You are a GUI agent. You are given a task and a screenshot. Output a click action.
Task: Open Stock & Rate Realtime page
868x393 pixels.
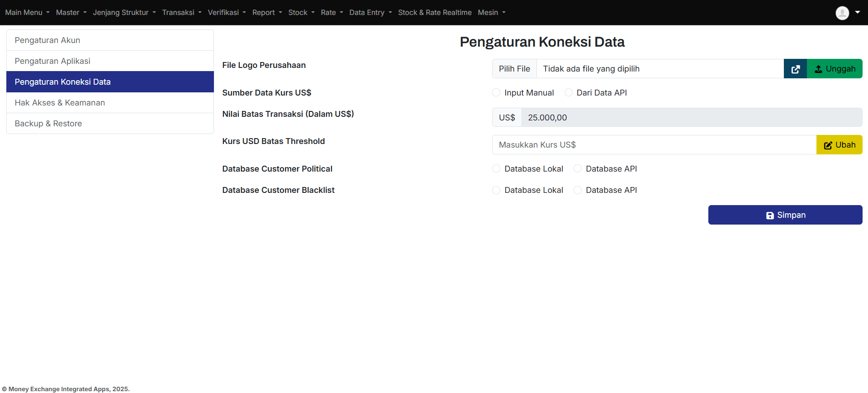(435, 13)
